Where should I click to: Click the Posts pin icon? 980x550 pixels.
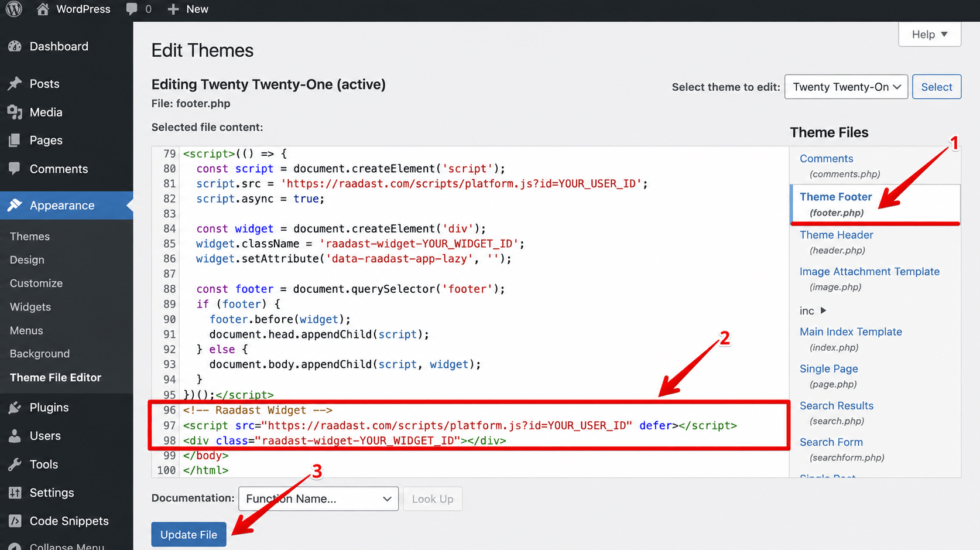(15, 84)
